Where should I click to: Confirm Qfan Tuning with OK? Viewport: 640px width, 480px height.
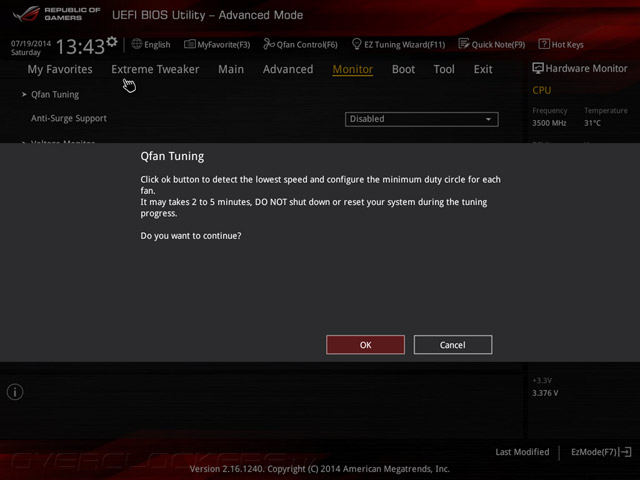(365, 345)
